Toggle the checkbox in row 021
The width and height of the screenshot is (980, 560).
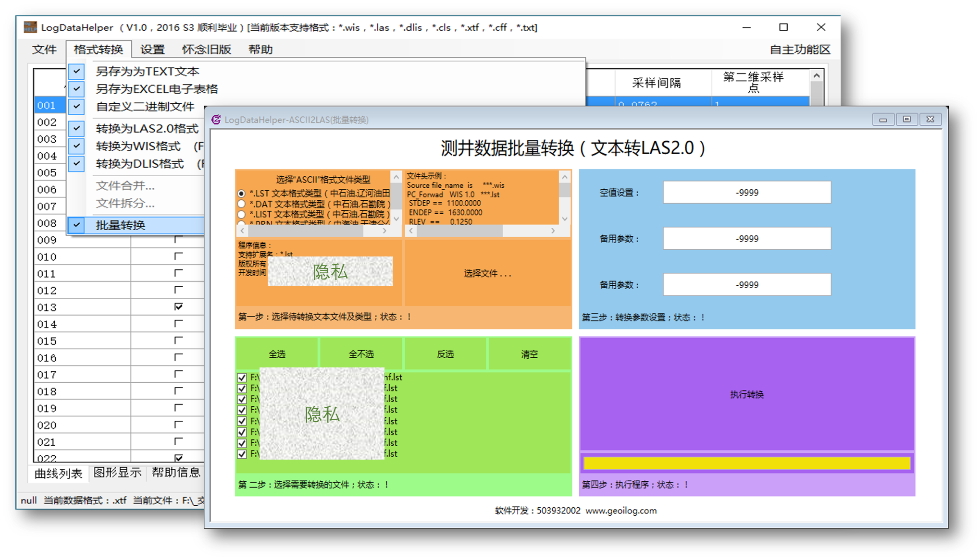[178, 441]
